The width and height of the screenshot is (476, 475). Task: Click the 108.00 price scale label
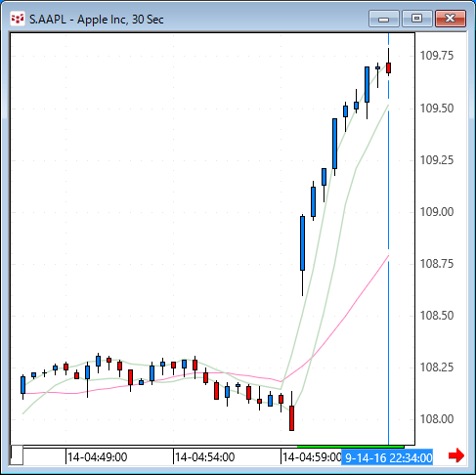point(437,419)
